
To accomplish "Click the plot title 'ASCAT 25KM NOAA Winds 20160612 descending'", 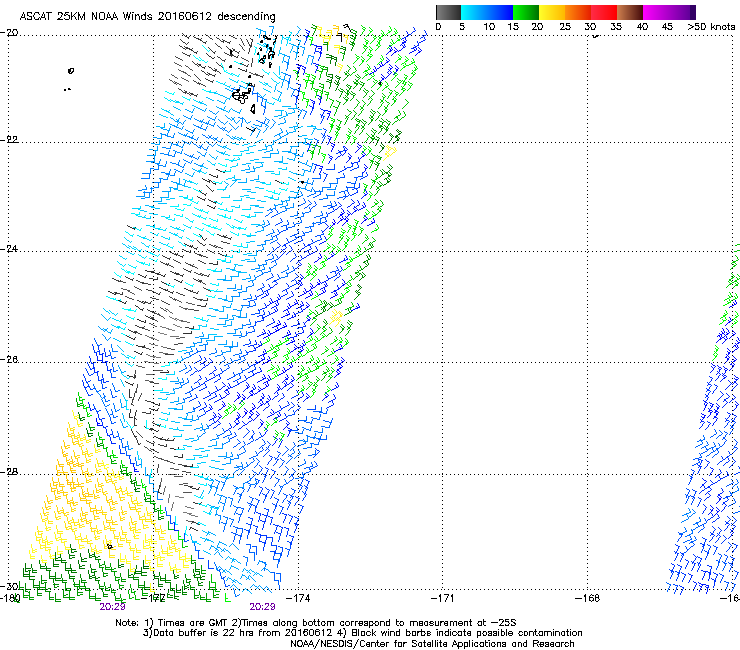I will [x=147, y=16].
